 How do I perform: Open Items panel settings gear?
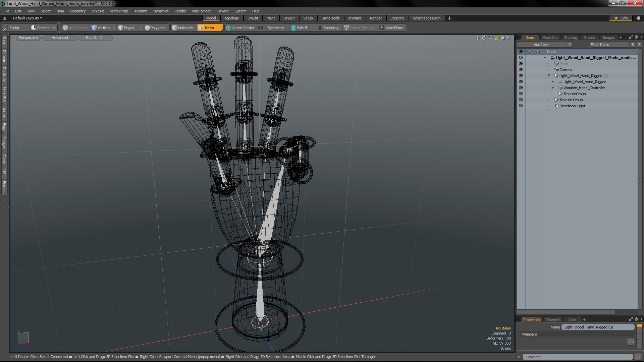tap(636, 37)
